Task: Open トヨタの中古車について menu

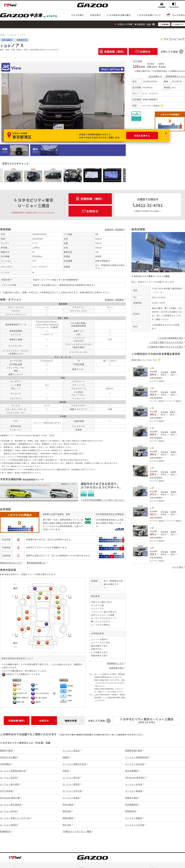Action: 149,15
